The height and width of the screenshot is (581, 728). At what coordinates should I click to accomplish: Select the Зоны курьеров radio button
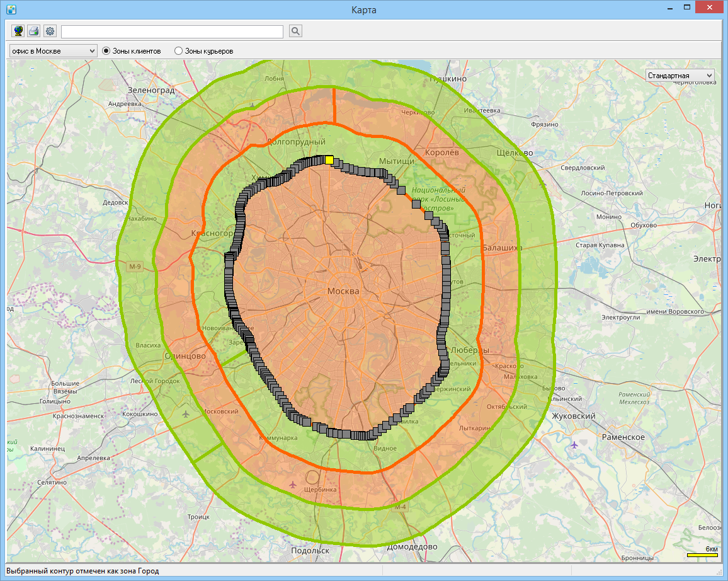point(178,51)
